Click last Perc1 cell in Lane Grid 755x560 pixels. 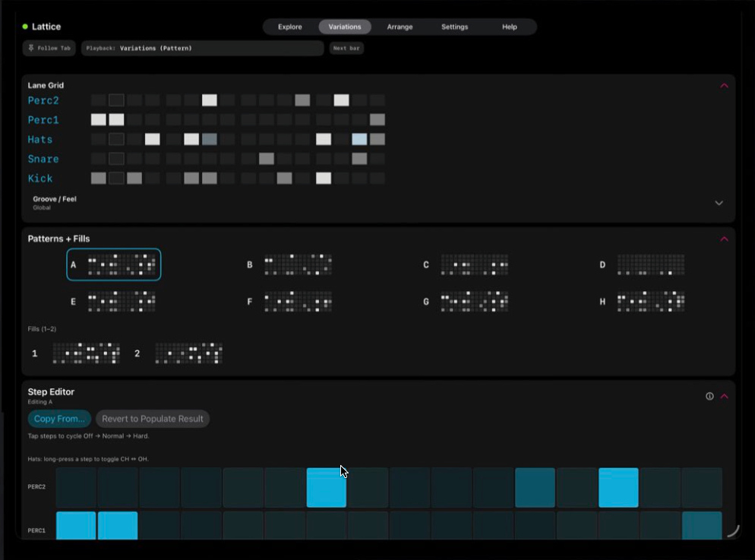pos(377,119)
